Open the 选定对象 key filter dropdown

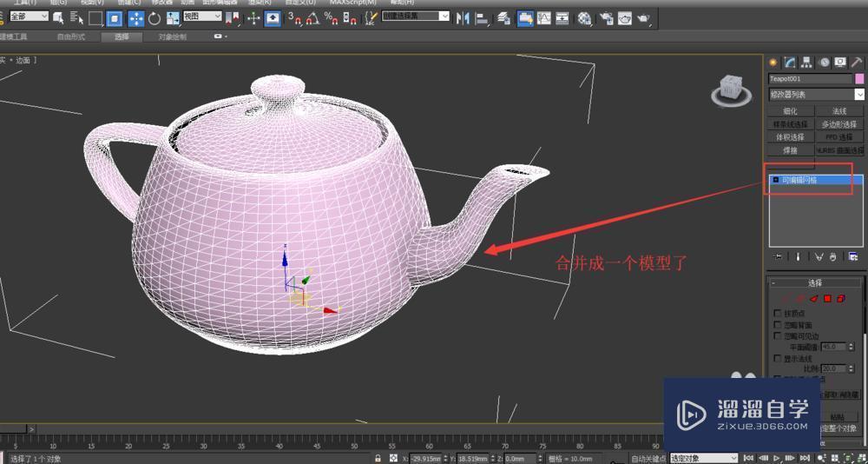(704, 459)
